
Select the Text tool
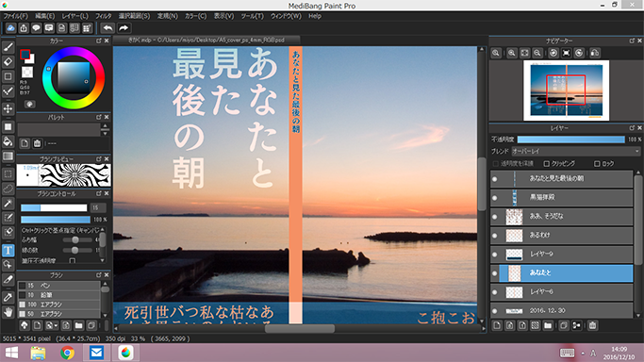coord(8,251)
